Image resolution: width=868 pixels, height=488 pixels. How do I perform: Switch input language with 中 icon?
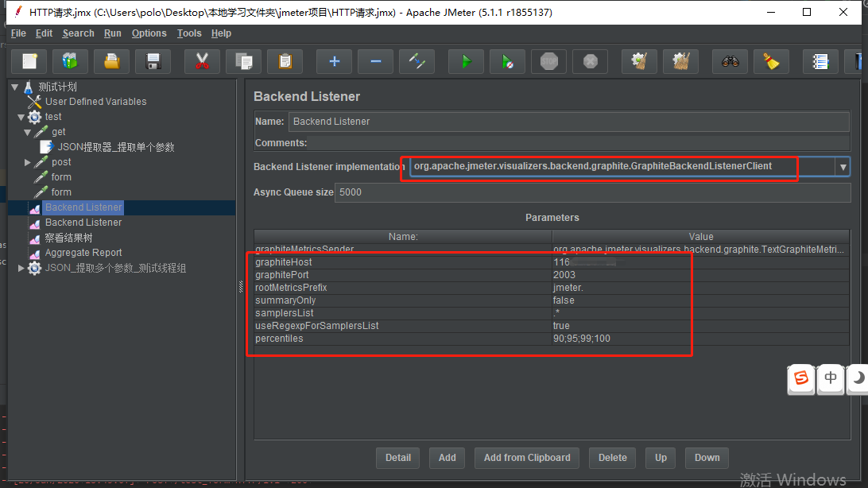(831, 378)
